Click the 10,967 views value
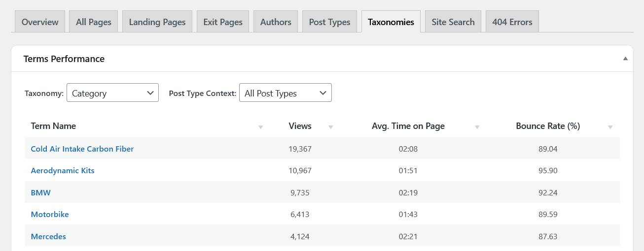Viewport: 644px width, 251px height. (300, 170)
